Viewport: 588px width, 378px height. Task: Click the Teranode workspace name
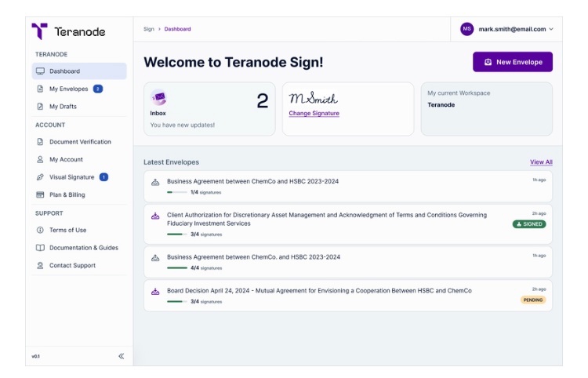(441, 105)
